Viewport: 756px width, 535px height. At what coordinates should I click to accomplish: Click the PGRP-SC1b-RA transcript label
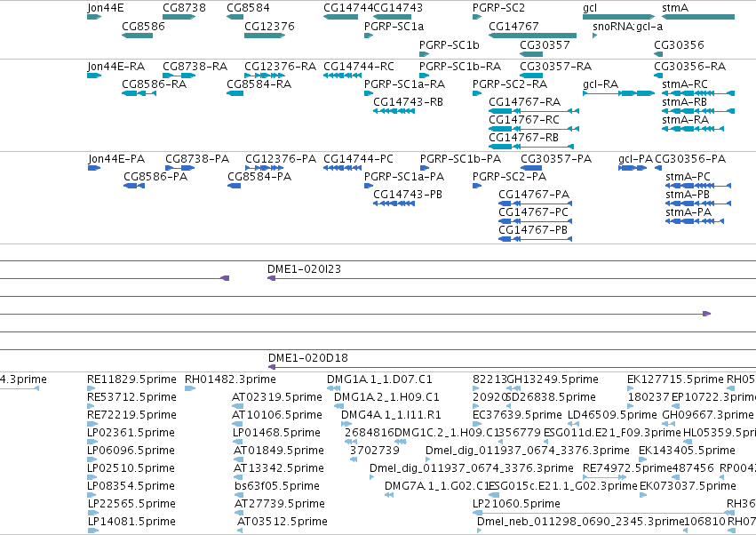click(460, 66)
